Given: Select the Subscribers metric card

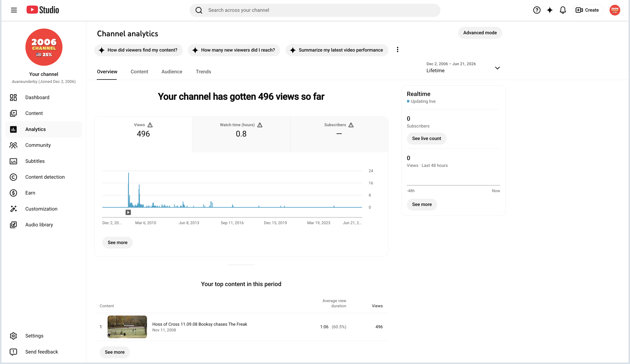Looking at the screenshot, I should point(339,134).
